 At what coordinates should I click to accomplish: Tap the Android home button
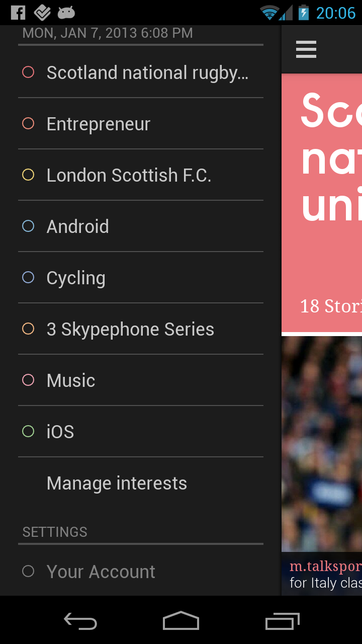pyautogui.click(x=181, y=621)
